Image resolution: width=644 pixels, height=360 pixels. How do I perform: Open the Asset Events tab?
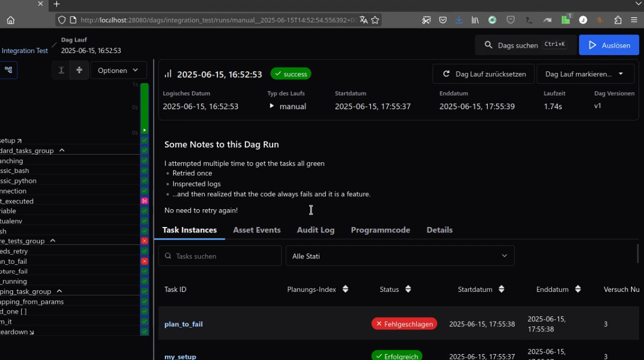[x=257, y=230]
